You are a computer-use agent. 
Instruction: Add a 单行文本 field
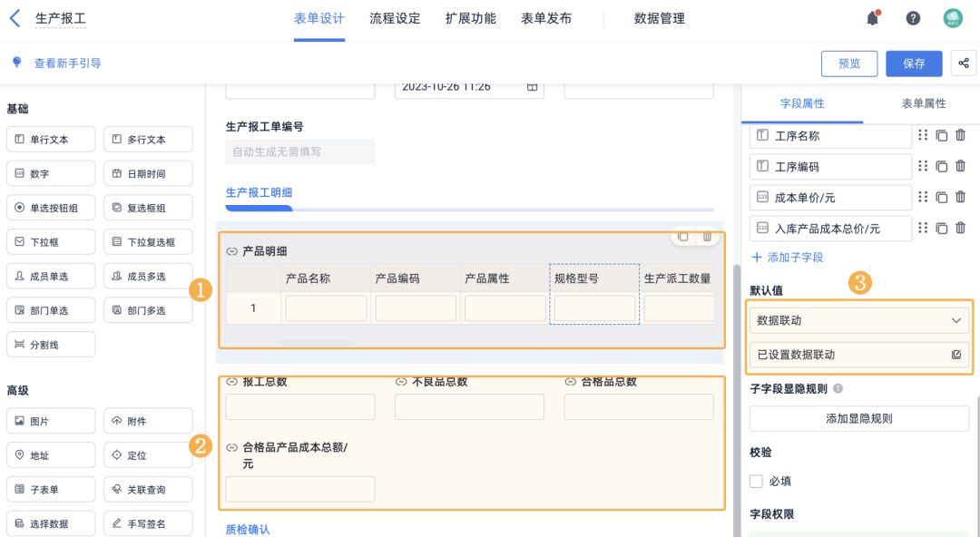pos(51,140)
